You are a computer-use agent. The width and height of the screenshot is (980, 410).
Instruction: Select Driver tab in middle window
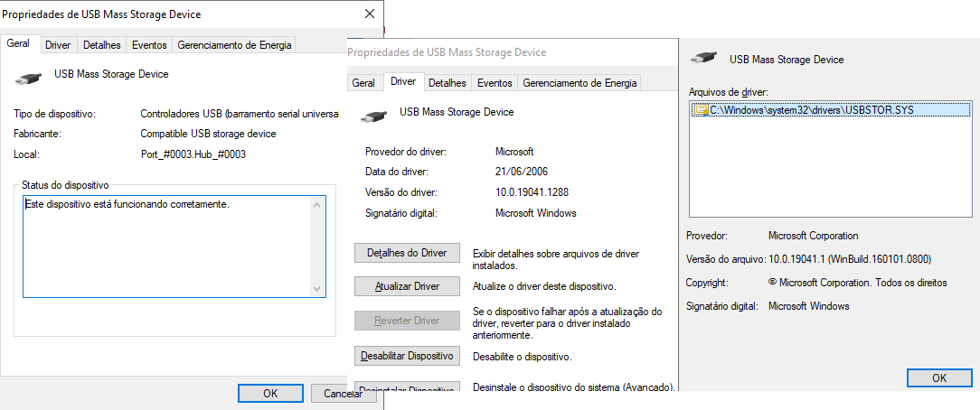(403, 82)
